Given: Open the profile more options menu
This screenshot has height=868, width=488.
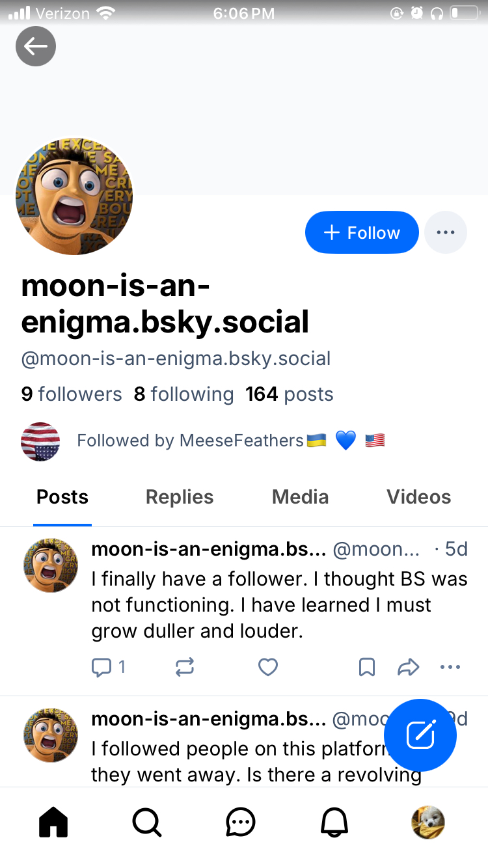Looking at the screenshot, I should 446,232.
